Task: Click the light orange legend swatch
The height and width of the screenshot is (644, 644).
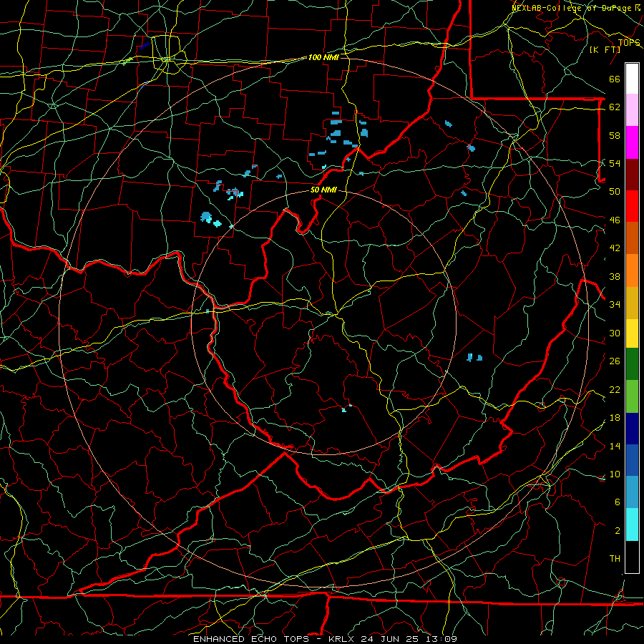Action: 632,270
